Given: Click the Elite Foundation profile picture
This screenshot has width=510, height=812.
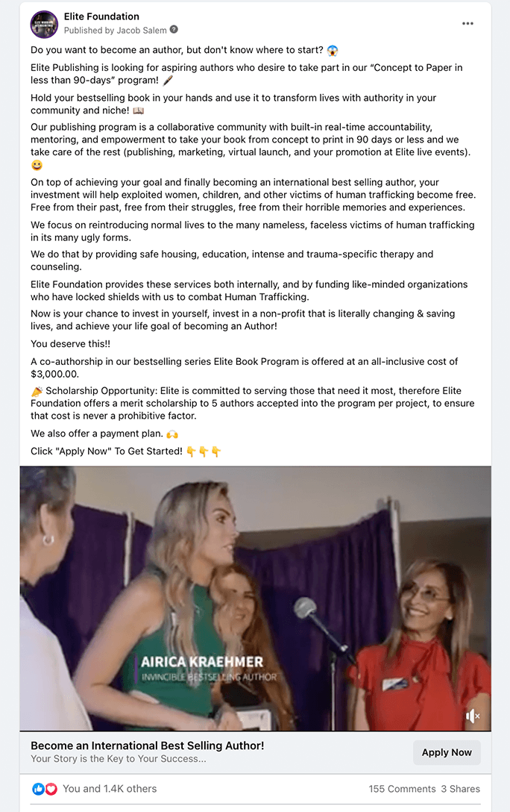Looking at the screenshot, I should (x=44, y=24).
